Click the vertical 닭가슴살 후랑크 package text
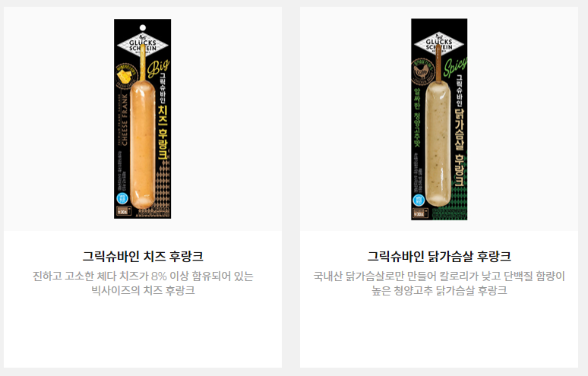Viewport: 588px width, 376px height. (460, 147)
